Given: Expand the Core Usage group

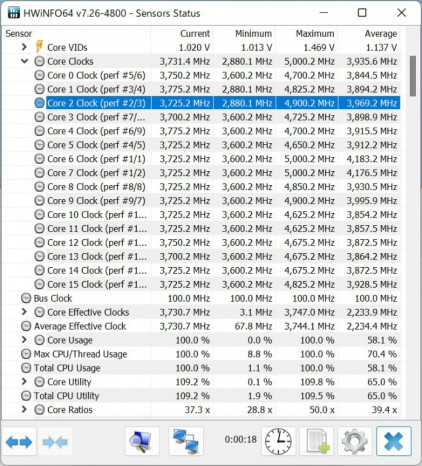Looking at the screenshot, I should (24, 340).
